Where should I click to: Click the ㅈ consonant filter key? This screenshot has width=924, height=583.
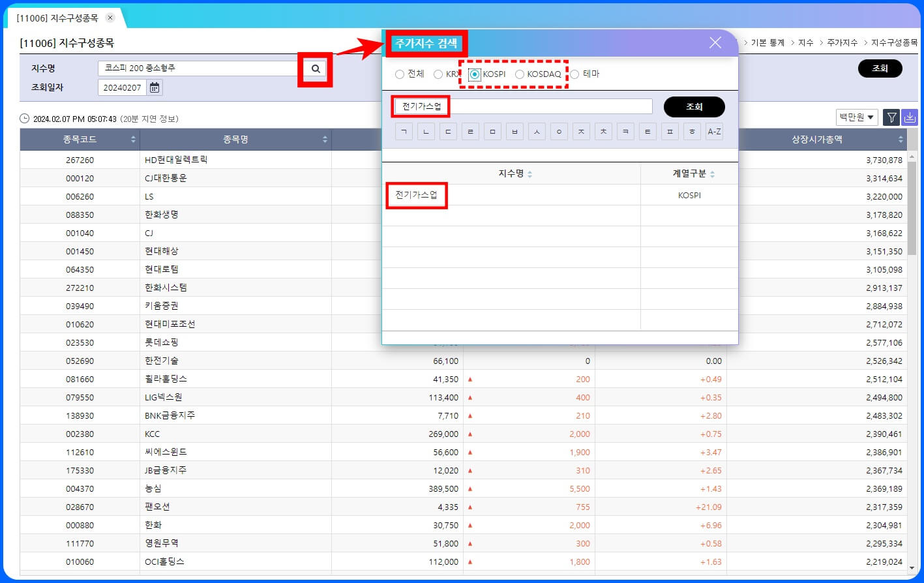[x=581, y=131]
